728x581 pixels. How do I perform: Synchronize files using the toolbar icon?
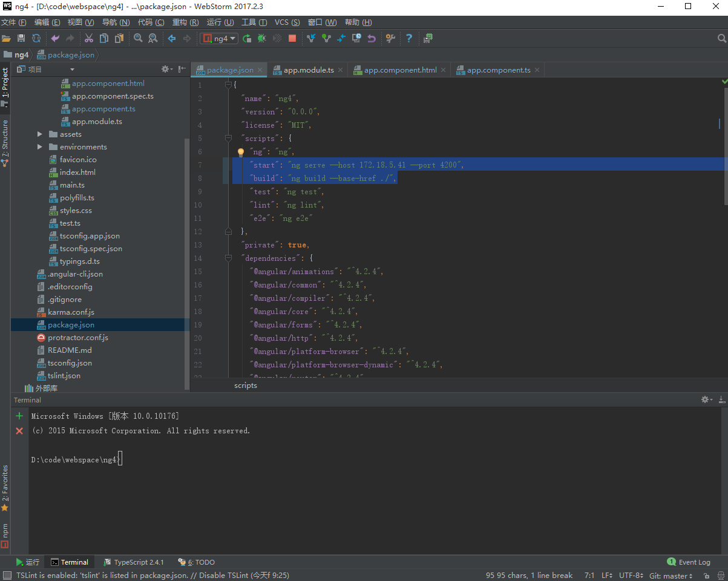pos(36,38)
